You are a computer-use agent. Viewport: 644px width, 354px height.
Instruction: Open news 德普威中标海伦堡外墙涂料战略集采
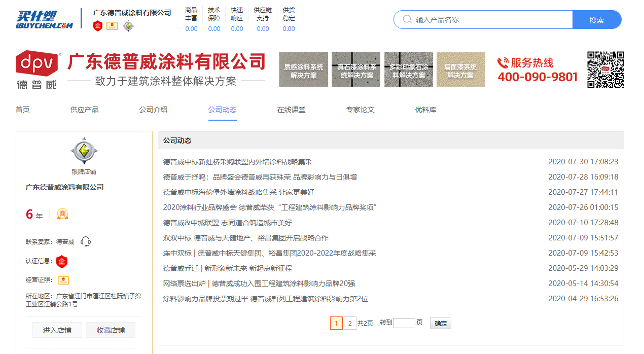(x=239, y=192)
